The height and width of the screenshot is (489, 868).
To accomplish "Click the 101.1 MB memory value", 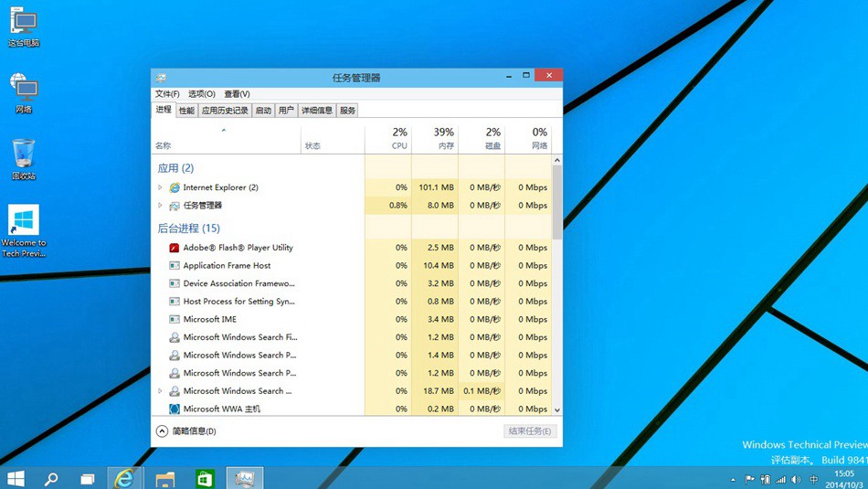I will pos(436,187).
